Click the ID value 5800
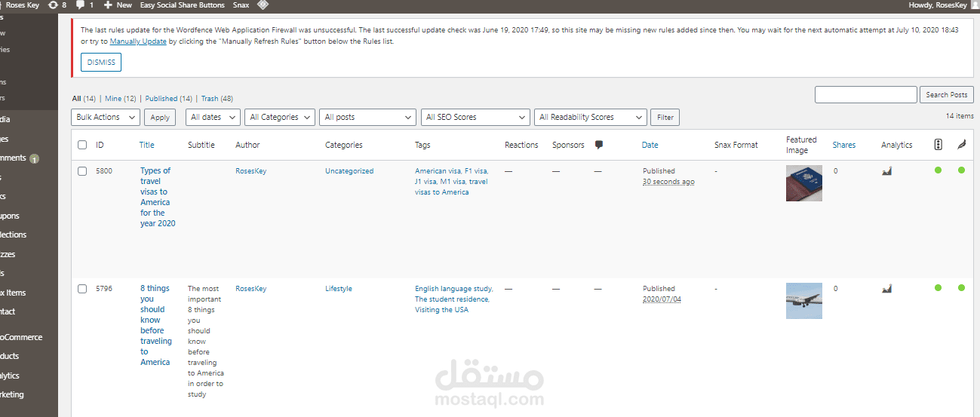Viewport: 980px width, 417px height. pos(104,171)
